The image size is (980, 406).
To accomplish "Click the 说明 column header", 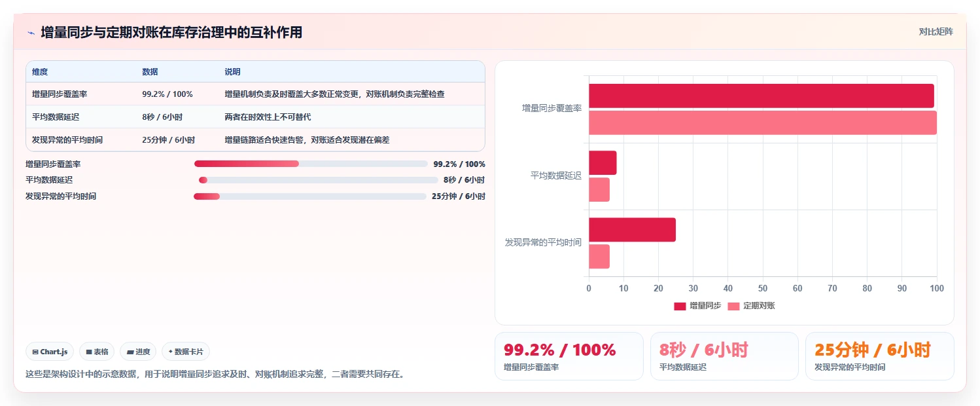I will [232, 72].
